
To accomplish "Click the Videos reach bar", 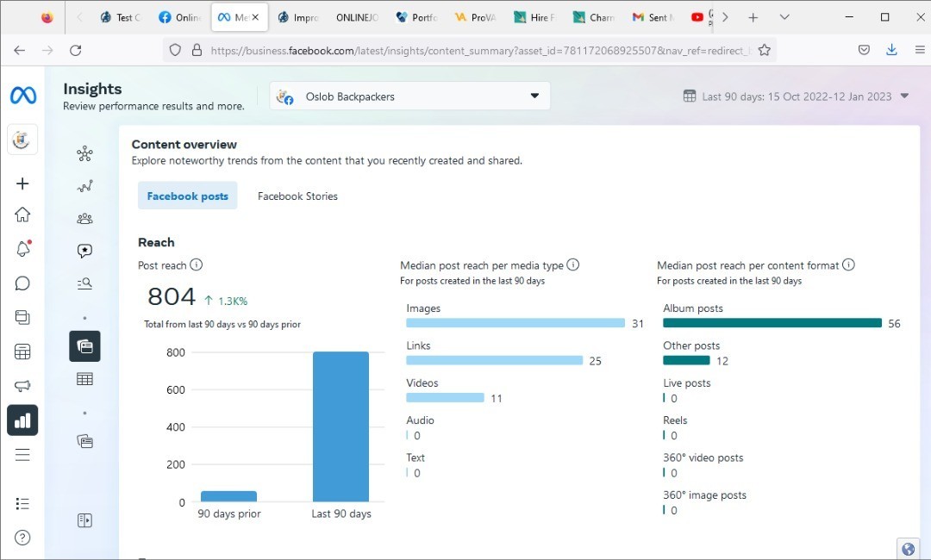I will click(446, 398).
